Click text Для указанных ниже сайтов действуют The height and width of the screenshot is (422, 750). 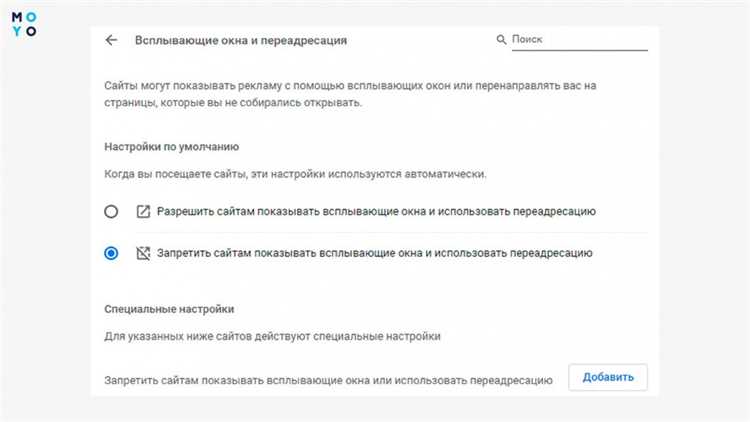[272, 336]
